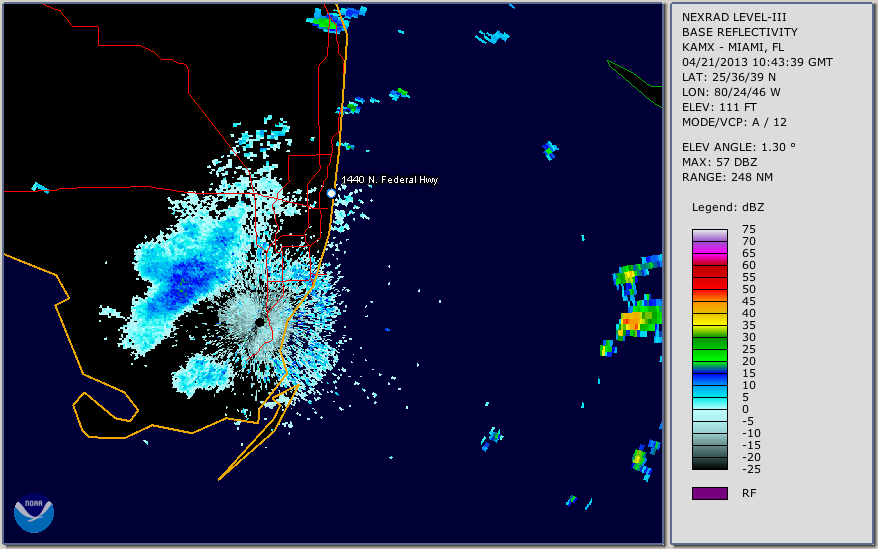
Task: Select the "Legend: dBZ" heading
Action: pos(728,207)
